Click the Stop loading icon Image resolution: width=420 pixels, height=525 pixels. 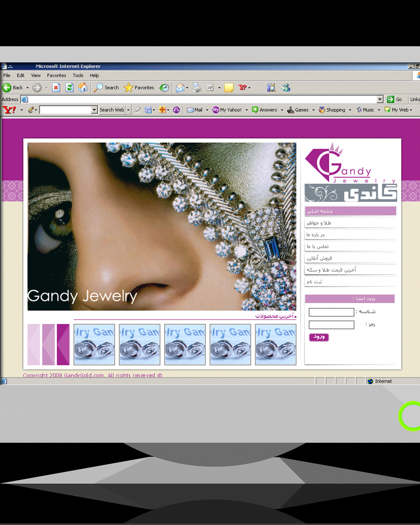pyautogui.click(x=56, y=87)
